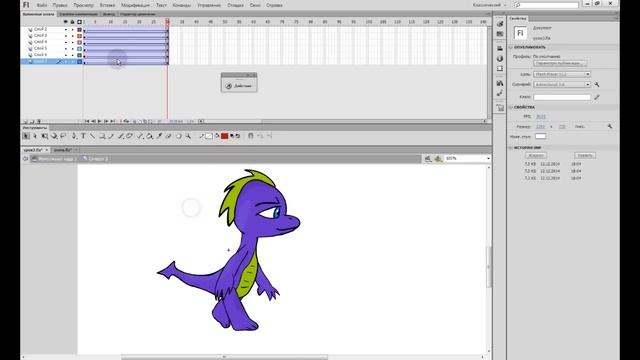
Task: Select the Subselection tool
Action: coord(35,136)
